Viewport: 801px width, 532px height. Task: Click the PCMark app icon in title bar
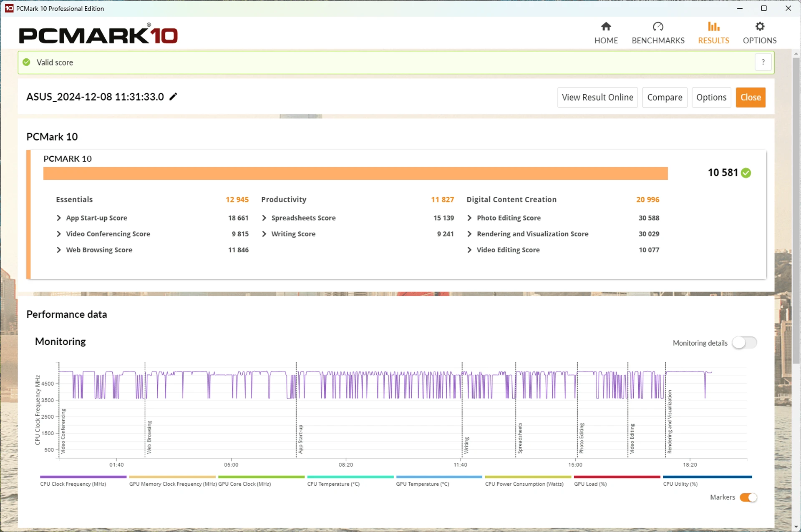(x=9, y=8)
